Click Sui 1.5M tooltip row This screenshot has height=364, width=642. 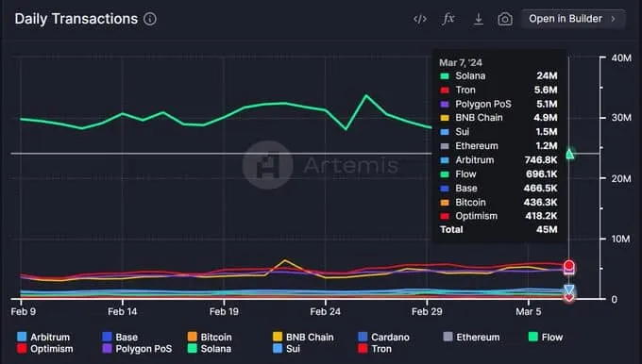tap(498, 132)
